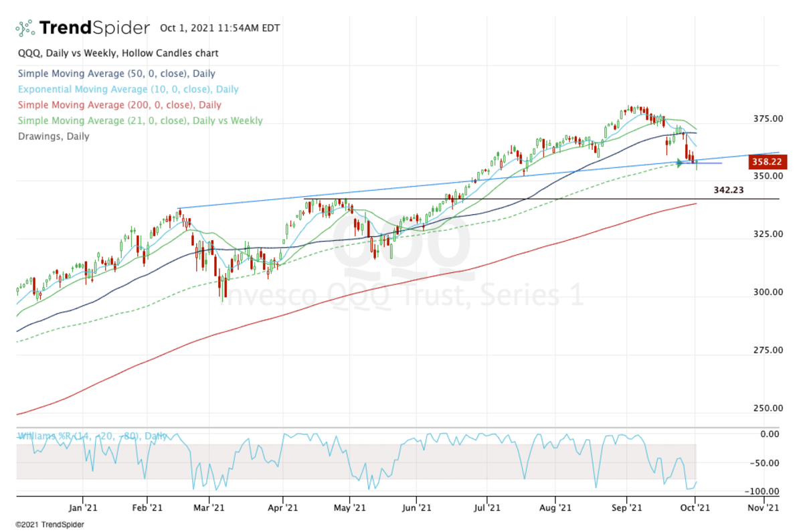Click the 0.00 Williams %R axis label
Viewport: 803px width, 532px height.
tap(770, 434)
